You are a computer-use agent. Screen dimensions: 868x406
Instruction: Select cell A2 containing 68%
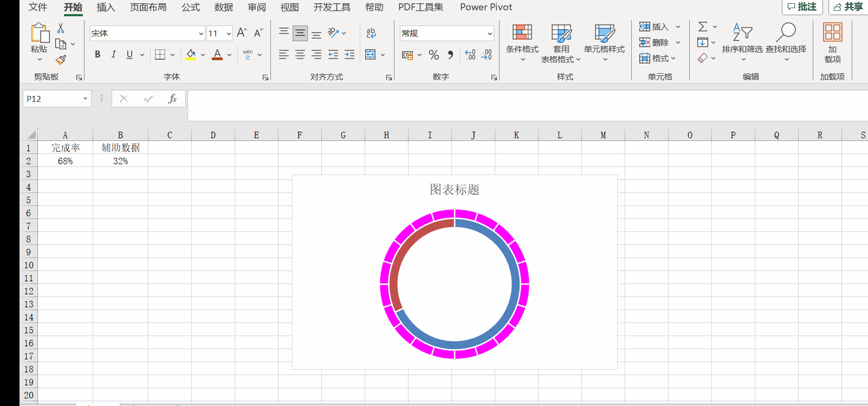[65, 161]
